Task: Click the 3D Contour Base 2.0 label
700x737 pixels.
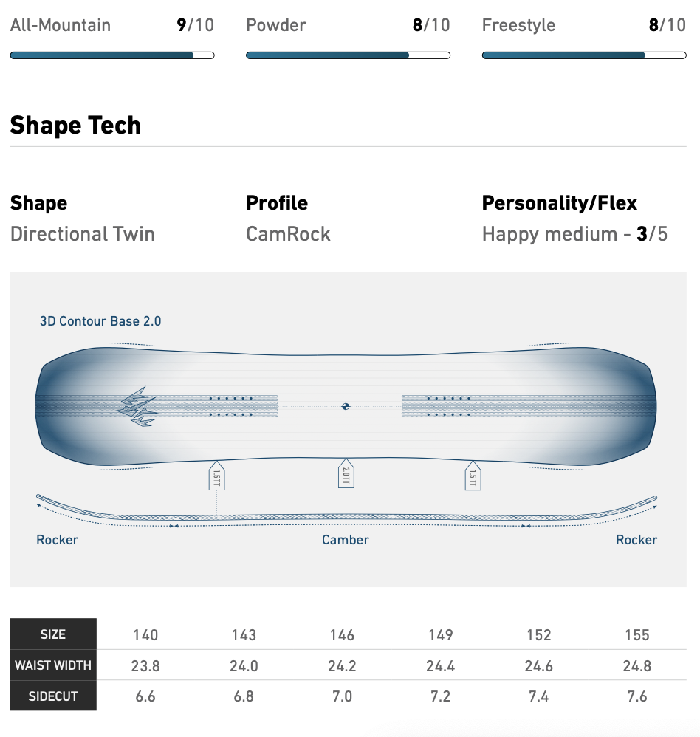Action: [100, 321]
